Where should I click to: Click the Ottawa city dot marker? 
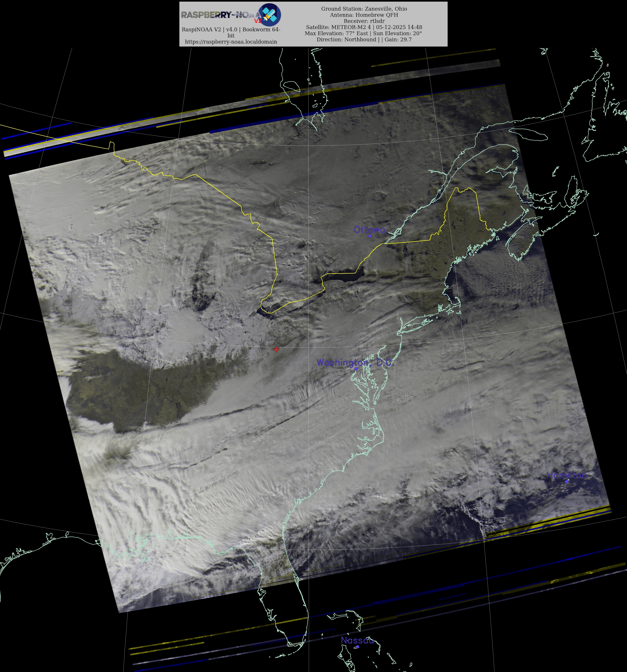pos(369,236)
